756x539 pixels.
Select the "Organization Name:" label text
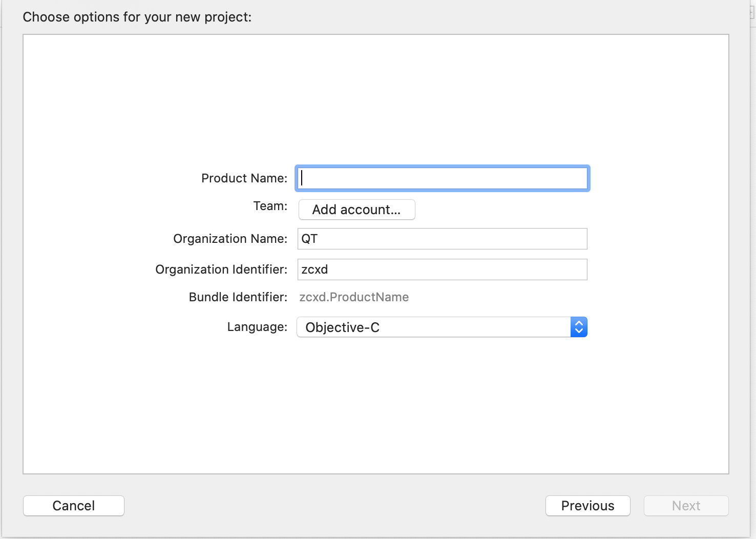pyautogui.click(x=230, y=239)
